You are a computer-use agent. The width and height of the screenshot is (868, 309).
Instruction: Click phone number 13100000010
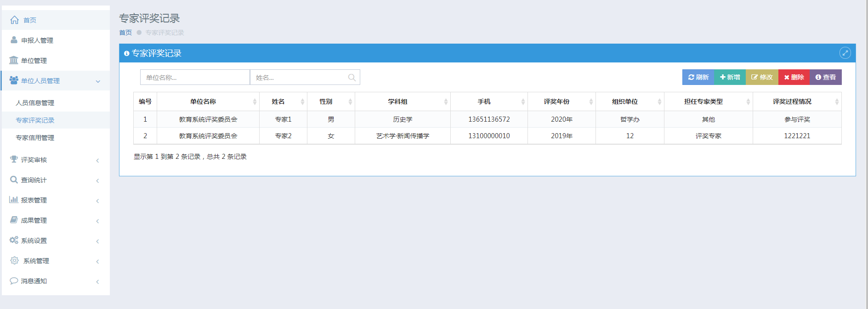click(x=489, y=136)
